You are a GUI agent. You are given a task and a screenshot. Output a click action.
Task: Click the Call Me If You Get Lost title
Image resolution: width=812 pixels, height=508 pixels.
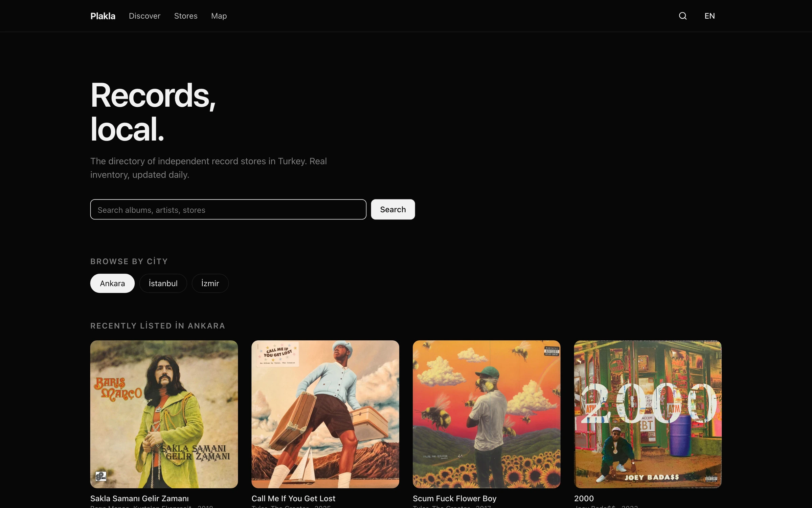pos(293,498)
